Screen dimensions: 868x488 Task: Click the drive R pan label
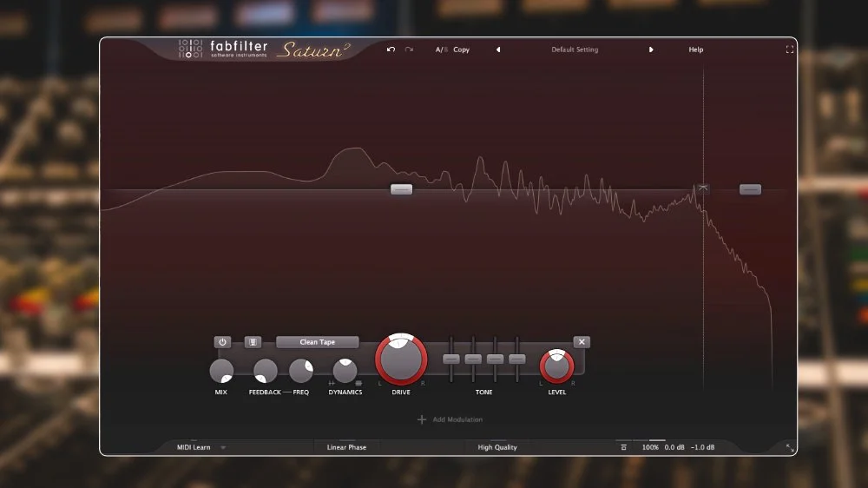423,383
